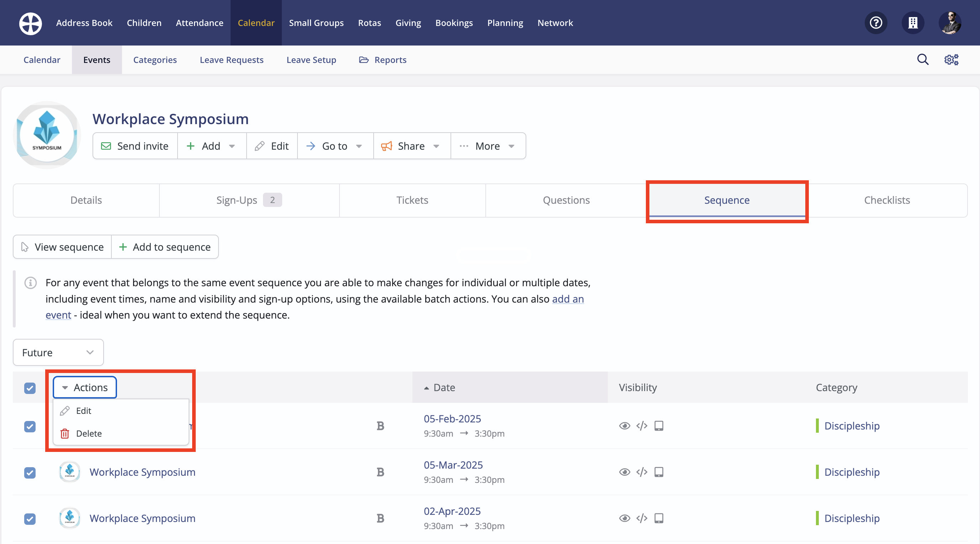Open the 05-Mar-2025 date link
980x544 pixels.
tap(453, 465)
